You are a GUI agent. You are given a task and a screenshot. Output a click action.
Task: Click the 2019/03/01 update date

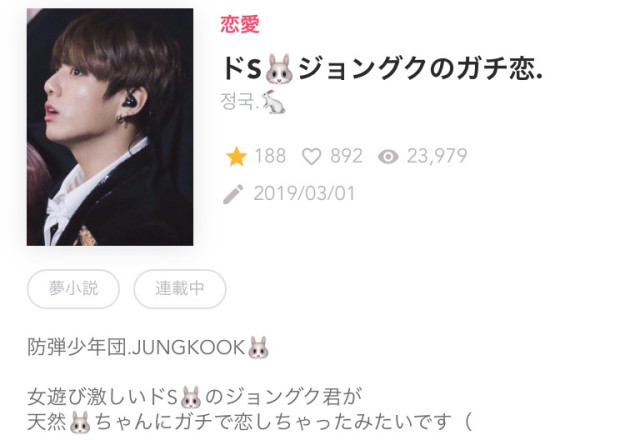[x=304, y=194]
